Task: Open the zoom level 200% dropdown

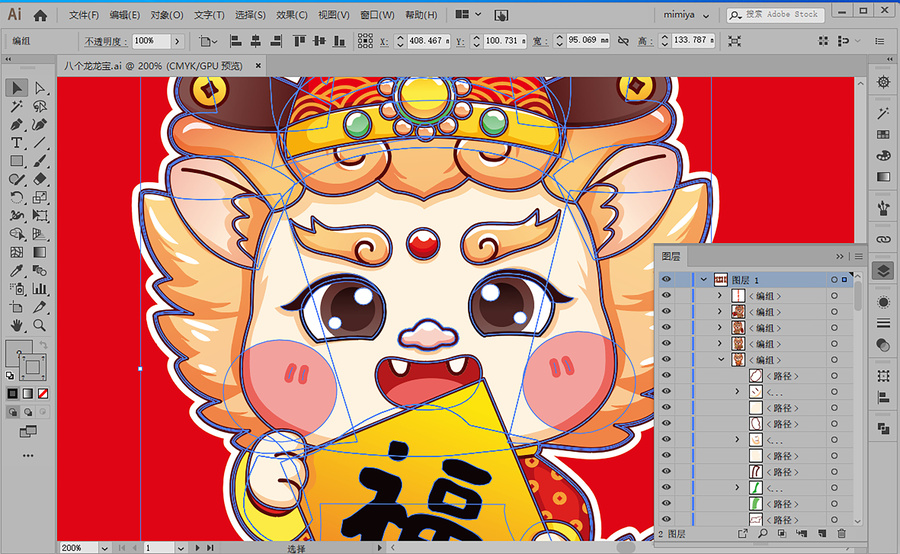Action: pyautogui.click(x=104, y=548)
